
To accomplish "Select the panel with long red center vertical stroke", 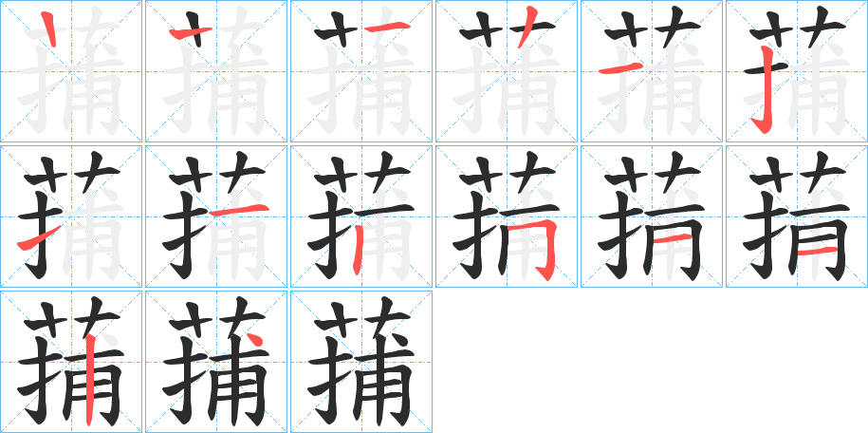I will [71, 362].
